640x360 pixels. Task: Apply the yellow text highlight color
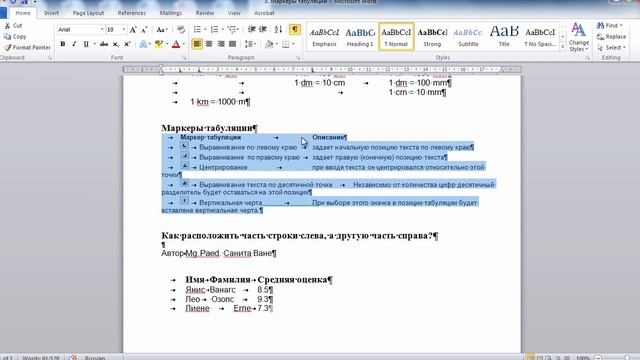(158, 44)
